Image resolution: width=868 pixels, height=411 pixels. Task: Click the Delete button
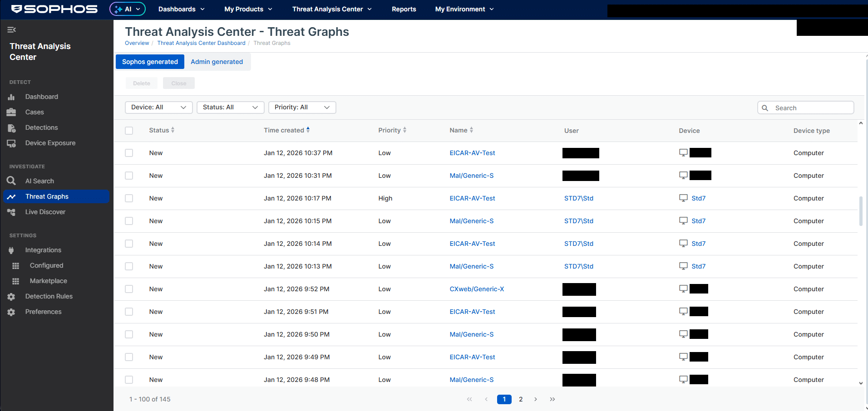point(142,83)
